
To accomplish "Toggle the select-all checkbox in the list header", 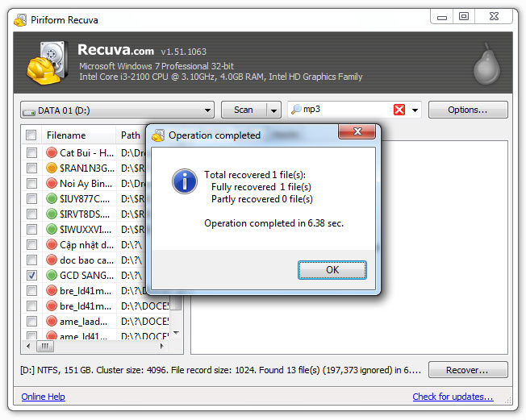I will click(31, 135).
